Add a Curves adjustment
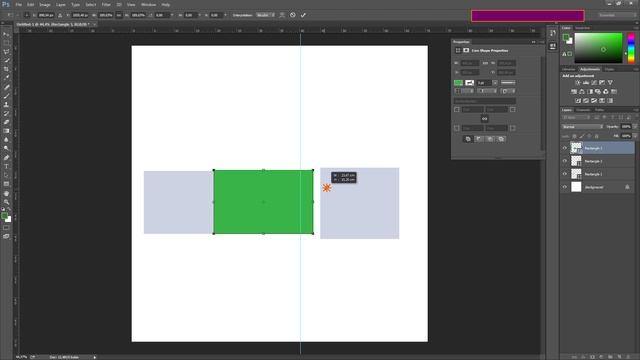This screenshot has width=640, height=360. pyautogui.click(x=594, y=82)
